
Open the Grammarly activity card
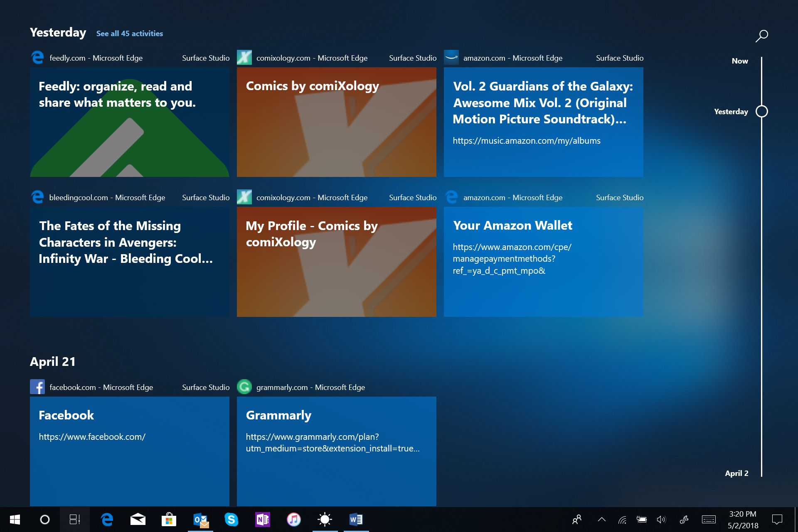[x=336, y=451]
